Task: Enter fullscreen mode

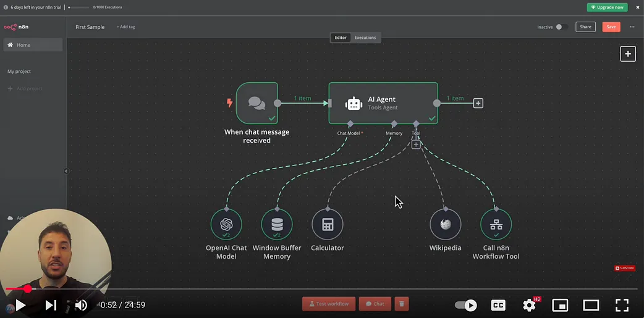Action: (x=622, y=305)
